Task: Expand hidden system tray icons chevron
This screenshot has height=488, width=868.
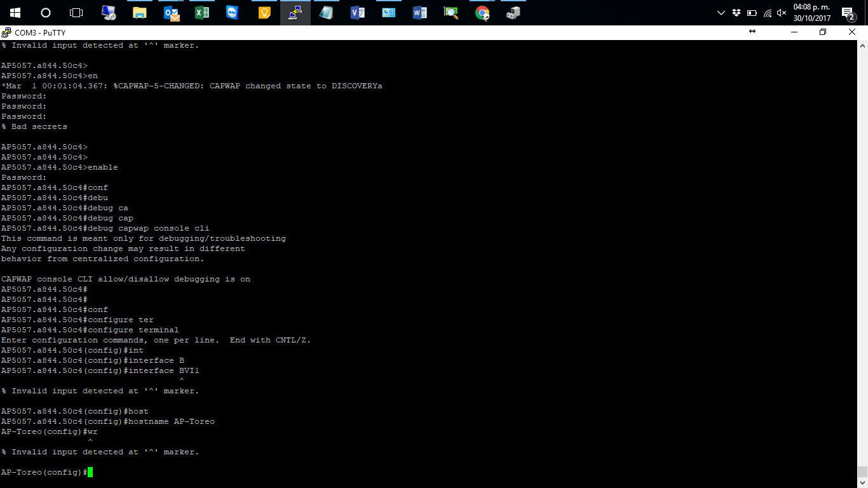Action: pyautogui.click(x=721, y=13)
